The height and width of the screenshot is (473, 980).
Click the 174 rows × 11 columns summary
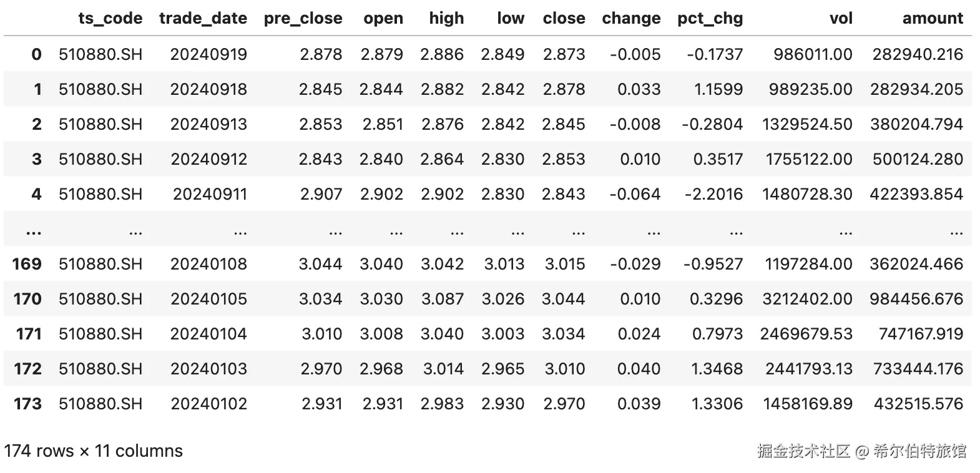(x=93, y=451)
